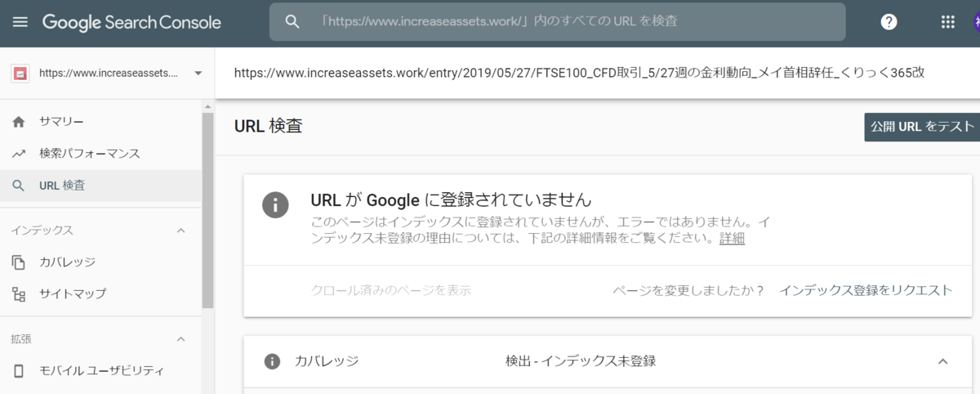Click the URL が Google に登録されていません heading

[x=451, y=200]
